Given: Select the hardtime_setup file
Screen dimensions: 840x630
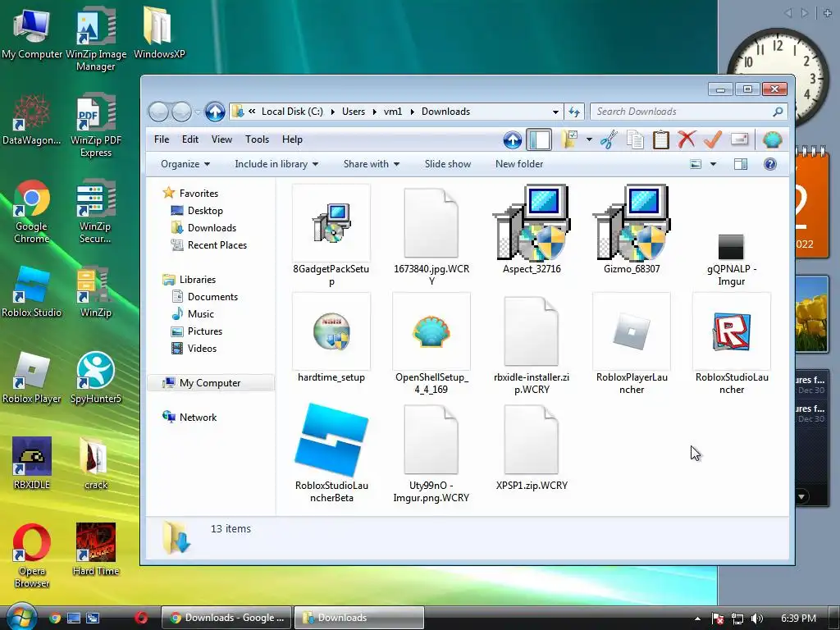Looking at the screenshot, I should (331, 338).
